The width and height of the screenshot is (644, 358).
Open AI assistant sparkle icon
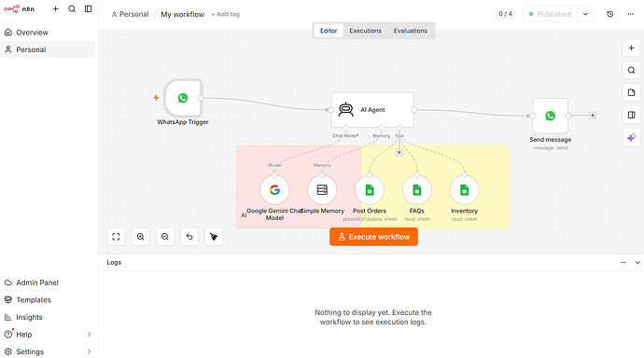(631, 137)
